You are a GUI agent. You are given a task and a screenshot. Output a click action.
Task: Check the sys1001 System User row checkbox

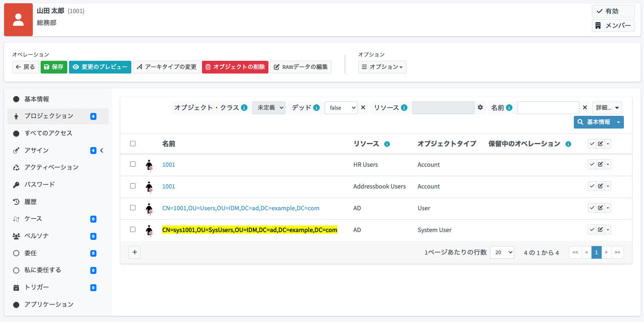pos(133,230)
